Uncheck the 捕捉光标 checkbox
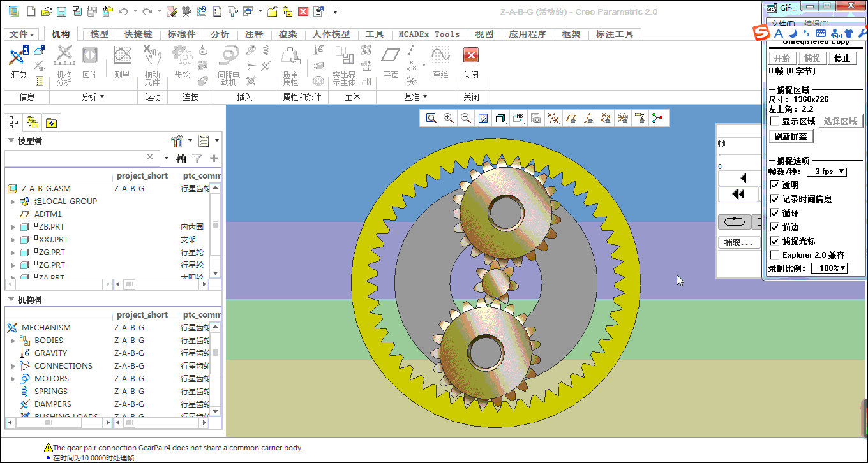Viewport: 868px width, 463px height. click(775, 241)
